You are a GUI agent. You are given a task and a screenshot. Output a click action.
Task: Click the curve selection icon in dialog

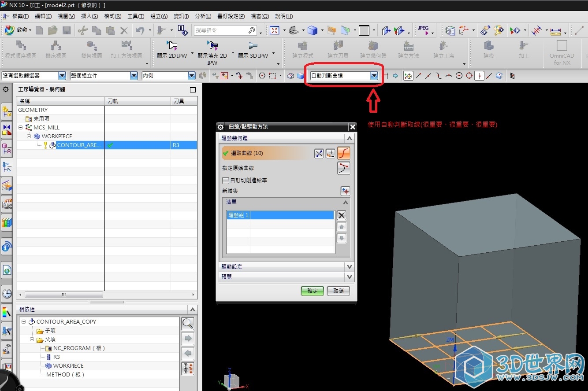click(x=344, y=153)
